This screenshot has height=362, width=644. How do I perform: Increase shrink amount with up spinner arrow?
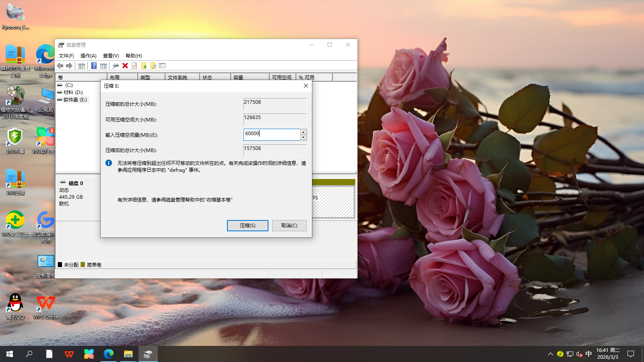pyautogui.click(x=303, y=132)
